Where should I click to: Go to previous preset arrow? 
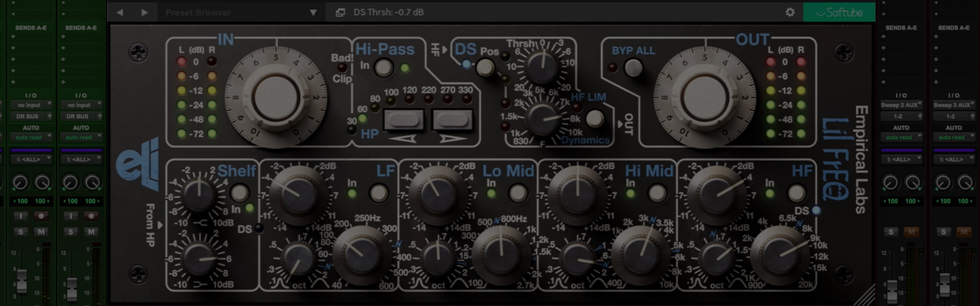(120, 12)
